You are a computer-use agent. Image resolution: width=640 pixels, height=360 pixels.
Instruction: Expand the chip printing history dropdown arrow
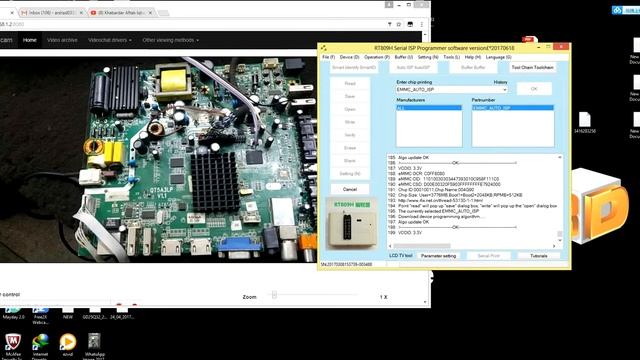pyautogui.click(x=504, y=89)
